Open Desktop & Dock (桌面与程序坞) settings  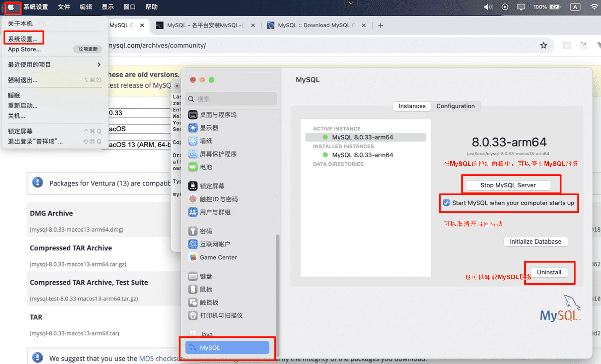pos(213,115)
